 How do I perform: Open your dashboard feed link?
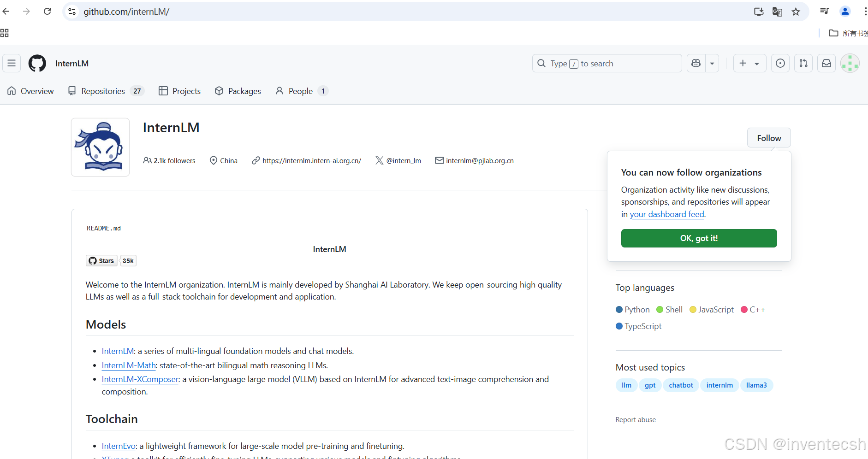(667, 214)
